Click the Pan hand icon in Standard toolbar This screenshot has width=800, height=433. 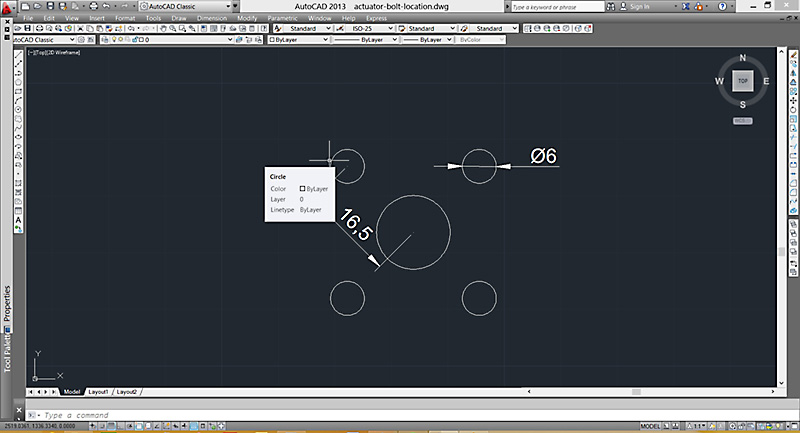tap(163, 29)
